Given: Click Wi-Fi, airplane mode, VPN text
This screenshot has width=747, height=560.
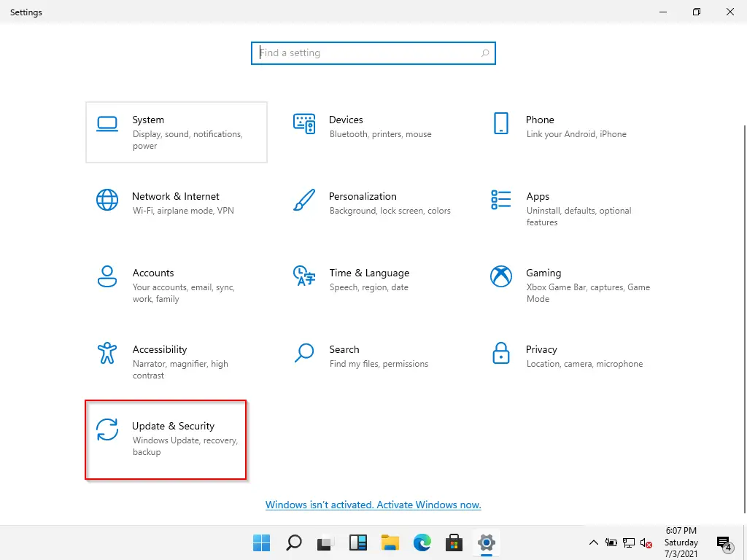Looking at the screenshot, I should (x=183, y=211).
